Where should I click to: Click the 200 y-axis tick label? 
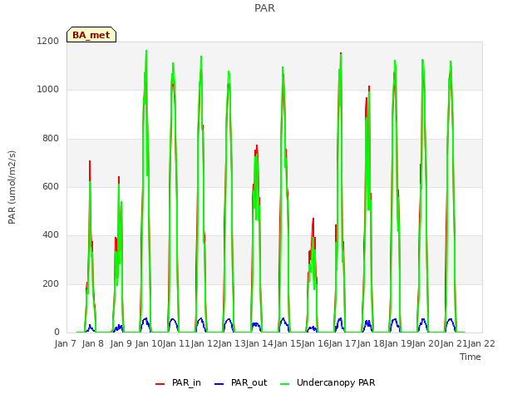click(51, 283)
